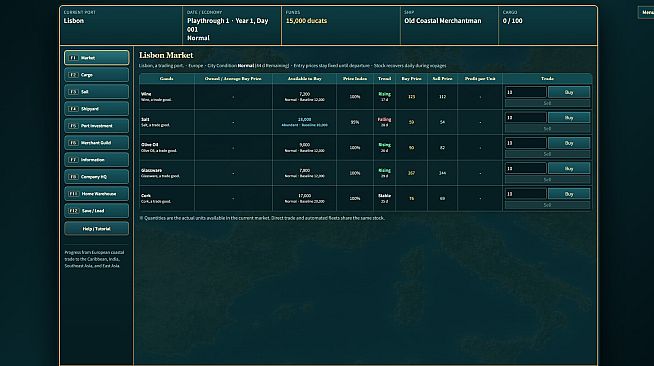Buy Glassware using its Buy button
The height and width of the screenshot is (366, 654).
click(x=569, y=168)
